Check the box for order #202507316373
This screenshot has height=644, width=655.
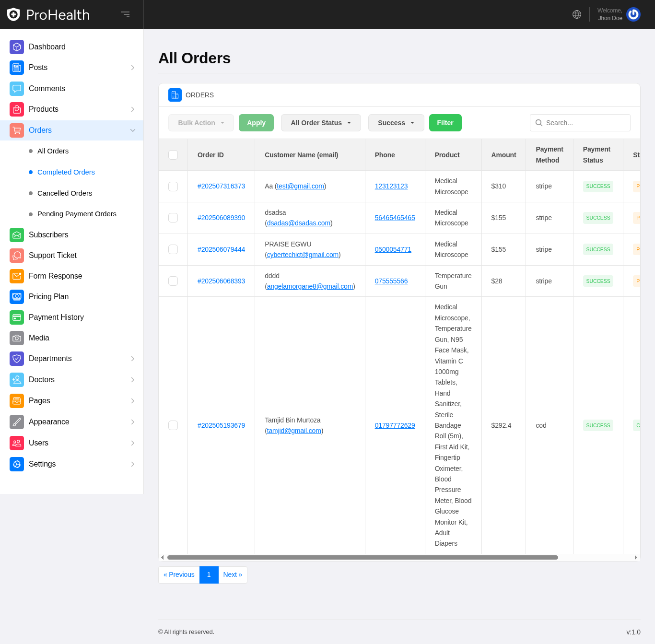(x=173, y=187)
